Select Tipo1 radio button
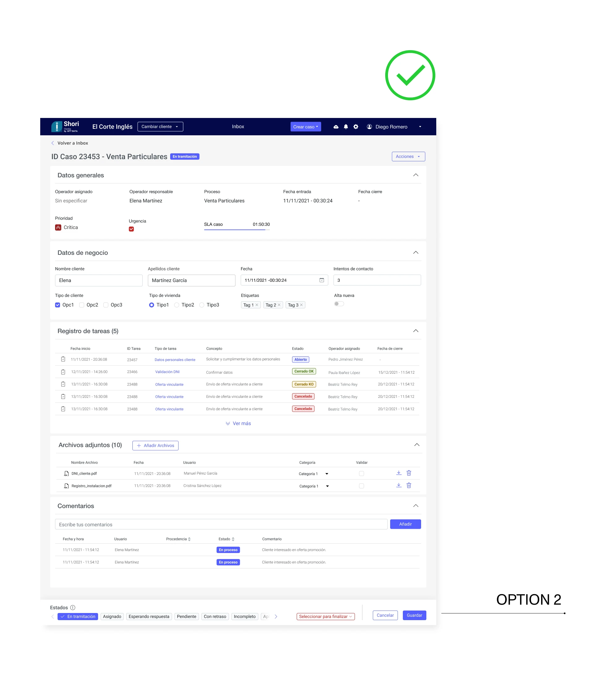Screen dimensions: 599x700 [x=152, y=305]
